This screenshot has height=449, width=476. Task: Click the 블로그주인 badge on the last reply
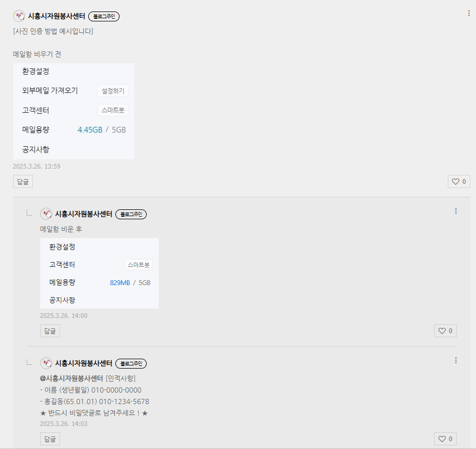(131, 363)
